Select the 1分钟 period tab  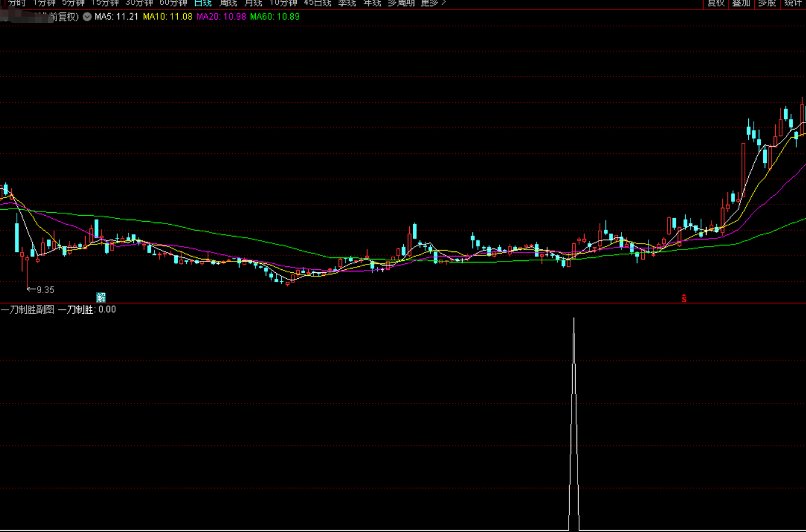coord(44,3)
